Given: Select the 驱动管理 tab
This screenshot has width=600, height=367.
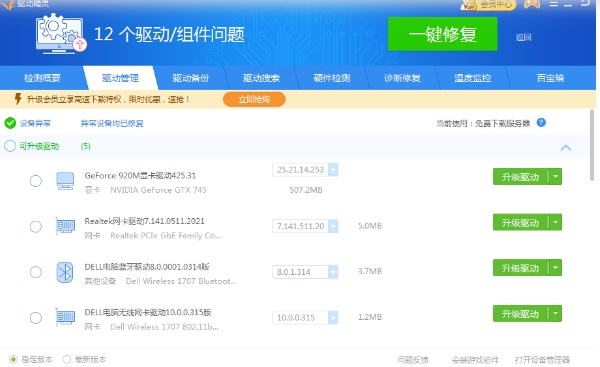Looking at the screenshot, I should point(120,78).
